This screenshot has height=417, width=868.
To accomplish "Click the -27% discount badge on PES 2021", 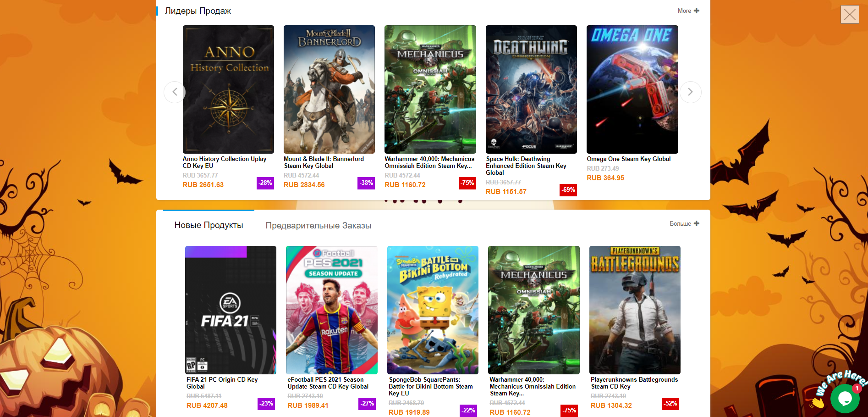I will 367,403.
